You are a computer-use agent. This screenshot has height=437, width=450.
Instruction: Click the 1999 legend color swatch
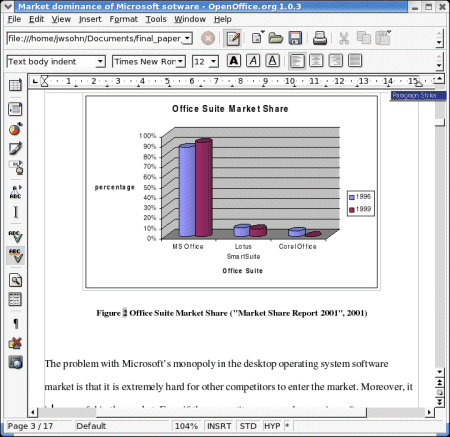pos(352,210)
